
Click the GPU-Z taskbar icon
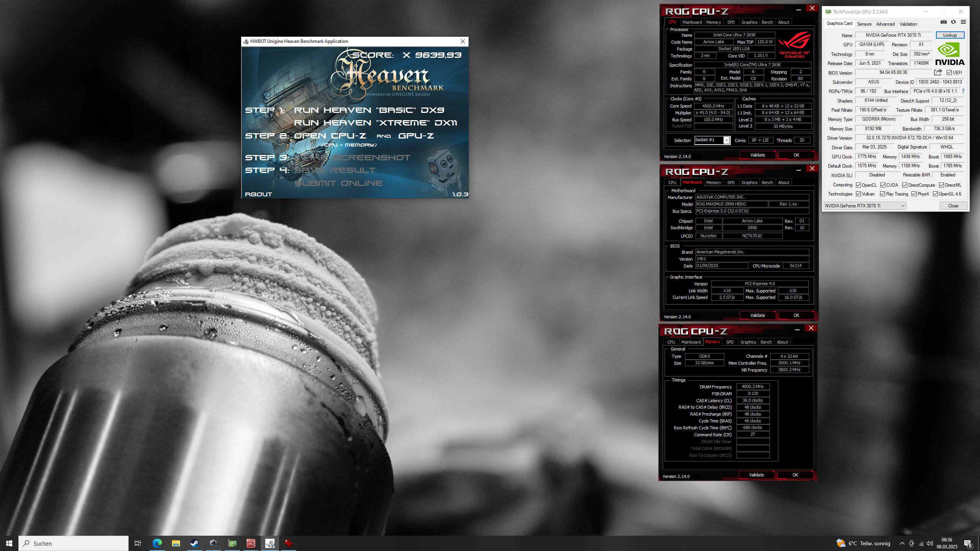click(232, 543)
